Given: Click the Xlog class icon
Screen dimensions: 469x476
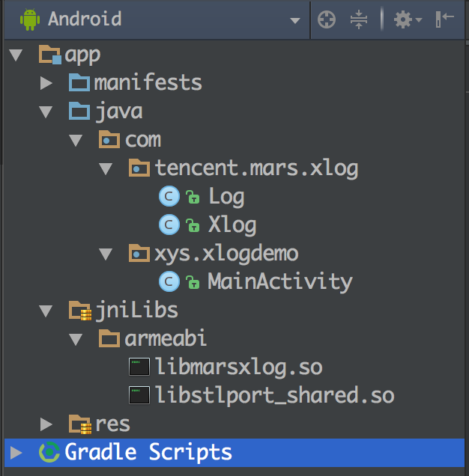Looking at the screenshot, I should (169, 225).
